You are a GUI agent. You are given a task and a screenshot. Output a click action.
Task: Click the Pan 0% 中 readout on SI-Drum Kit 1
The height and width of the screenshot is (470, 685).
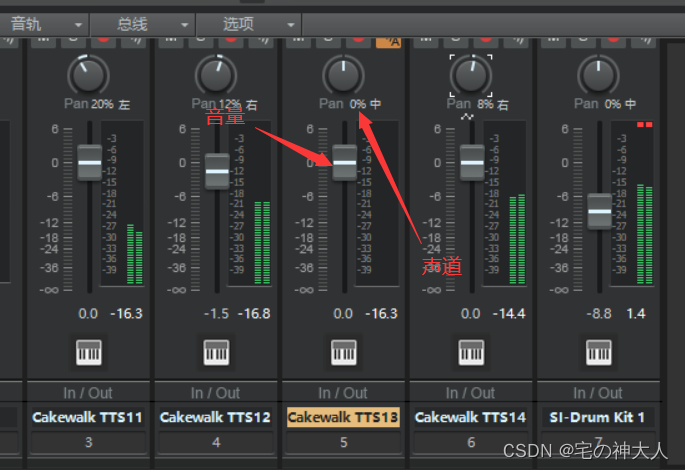(605, 104)
